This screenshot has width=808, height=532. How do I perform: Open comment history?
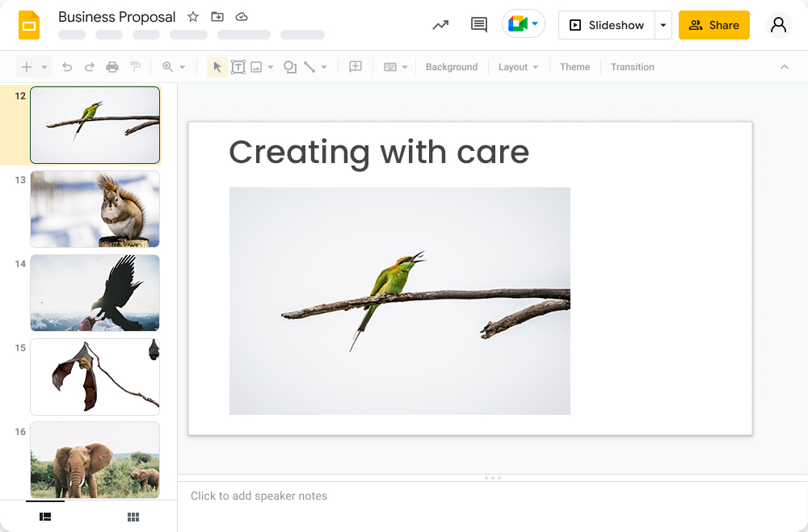pyautogui.click(x=478, y=24)
